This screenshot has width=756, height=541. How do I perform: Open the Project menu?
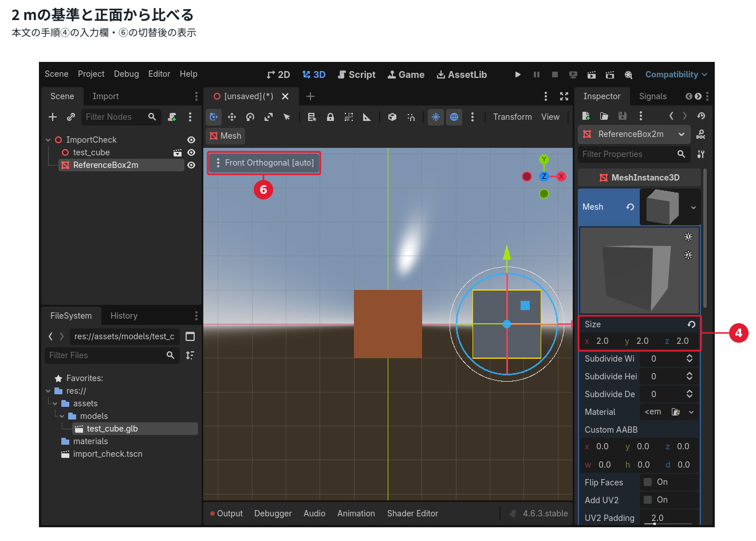[91, 74]
